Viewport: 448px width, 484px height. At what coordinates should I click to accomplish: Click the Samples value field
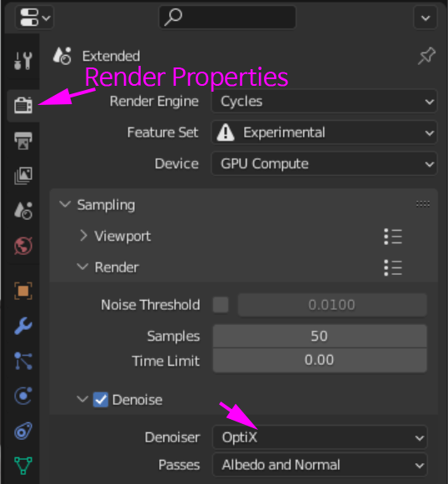[x=320, y=337]
